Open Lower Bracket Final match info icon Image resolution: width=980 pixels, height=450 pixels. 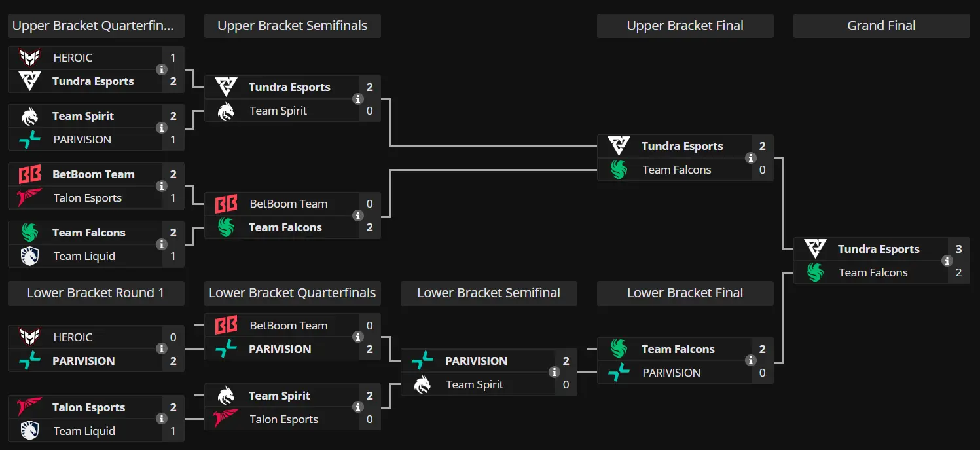(751, 361)
